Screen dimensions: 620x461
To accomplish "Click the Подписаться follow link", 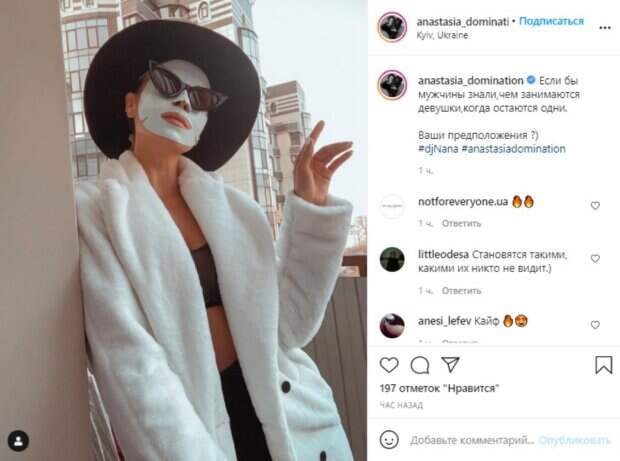I will 551,21.
